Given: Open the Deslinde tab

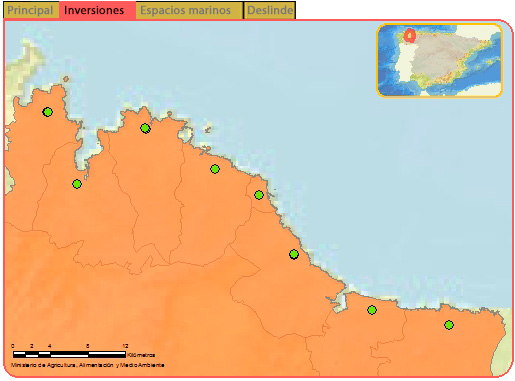Looking at the screenshot, I should (x=270, y=10).
